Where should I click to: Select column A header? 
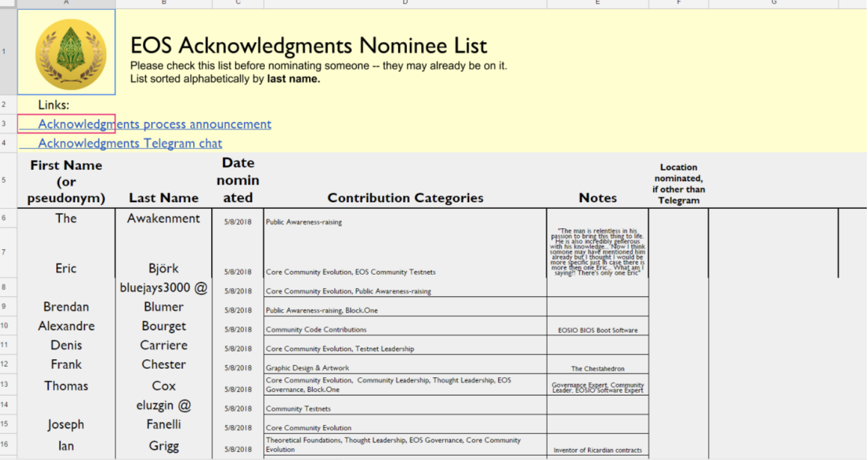(66, 3)
